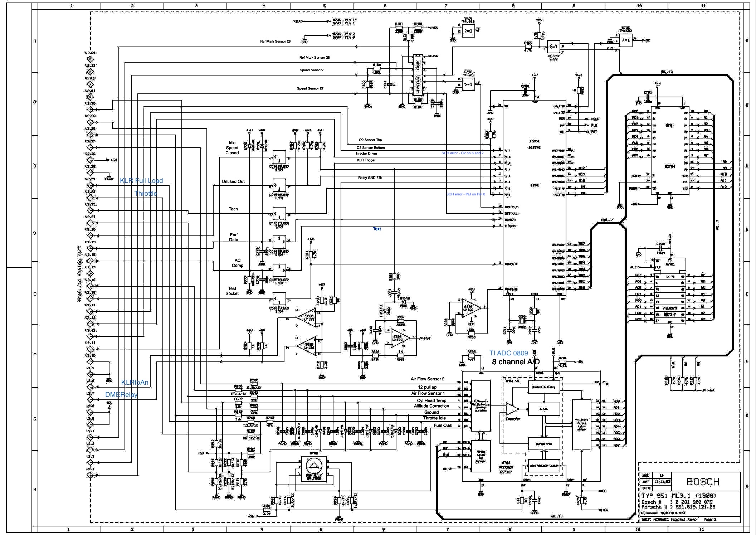
Task: Click the 'Test Socket' label
Action: [x=232, y=291]
